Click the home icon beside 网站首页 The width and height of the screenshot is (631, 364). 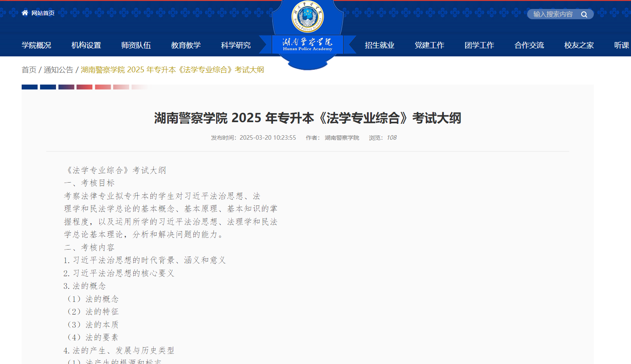[x=25, y=13]
